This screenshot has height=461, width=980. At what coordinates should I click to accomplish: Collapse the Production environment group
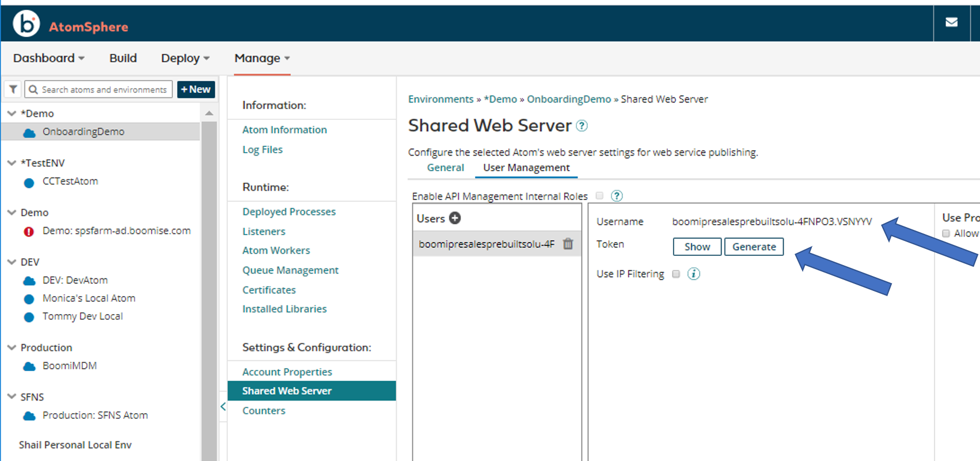[12, 347]
